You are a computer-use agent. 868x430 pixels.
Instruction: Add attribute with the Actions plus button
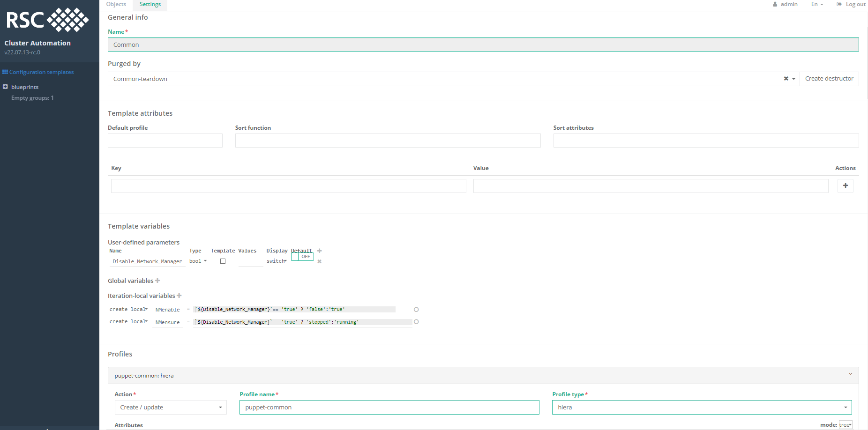pos(846,186)
